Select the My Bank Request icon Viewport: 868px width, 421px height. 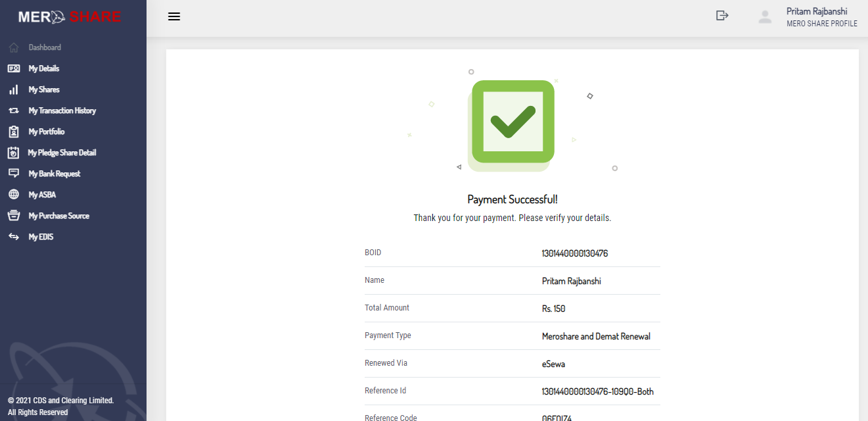pyautogui.click(x=14, y=173)
